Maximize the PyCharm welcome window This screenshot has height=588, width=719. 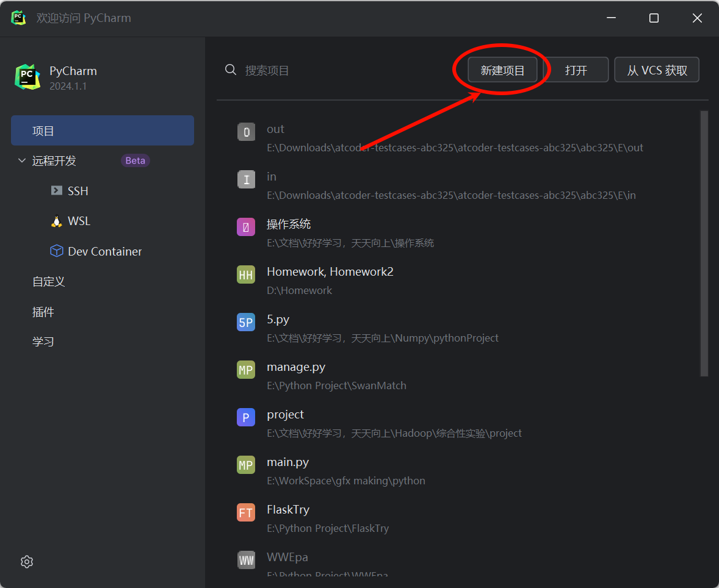click(x=654, y=18)
